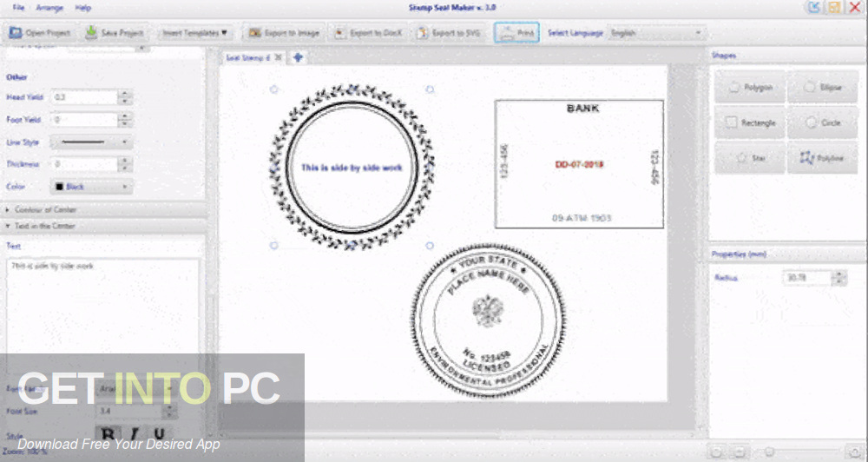Toggle Bold text style
Viewport: 868px width, 462px height.
(108, 433)
